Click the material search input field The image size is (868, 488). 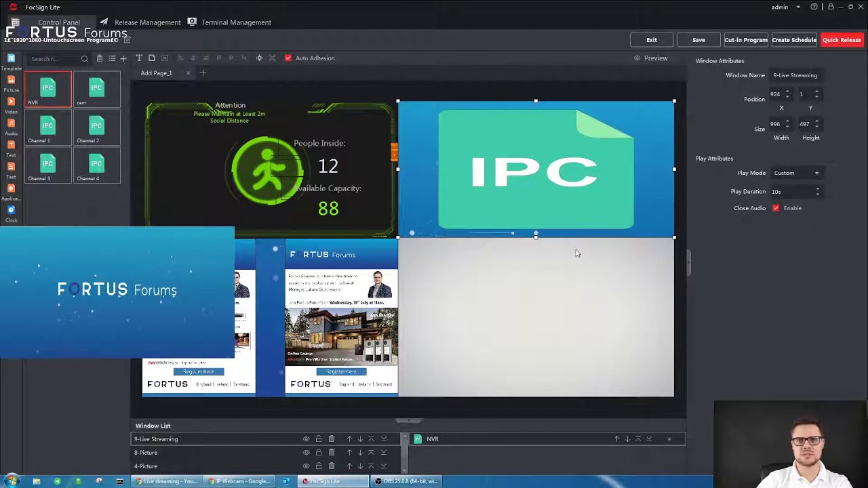coord(54,59)
